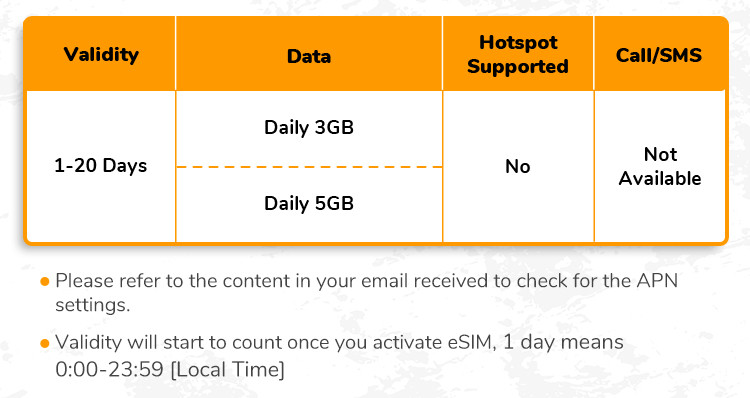Select the Daily 3GB data option
This screenshot has height=398, width=750.
click(x=309, y=128)
